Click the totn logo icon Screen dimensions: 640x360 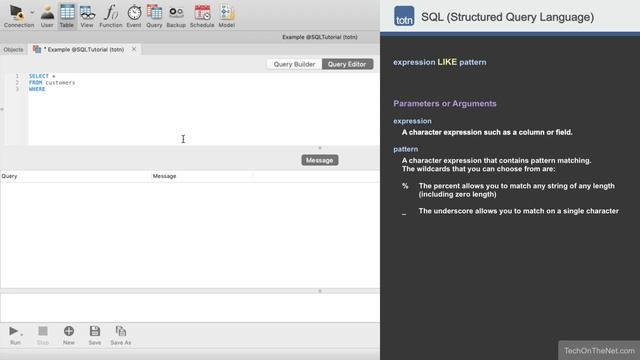point(404,16)
